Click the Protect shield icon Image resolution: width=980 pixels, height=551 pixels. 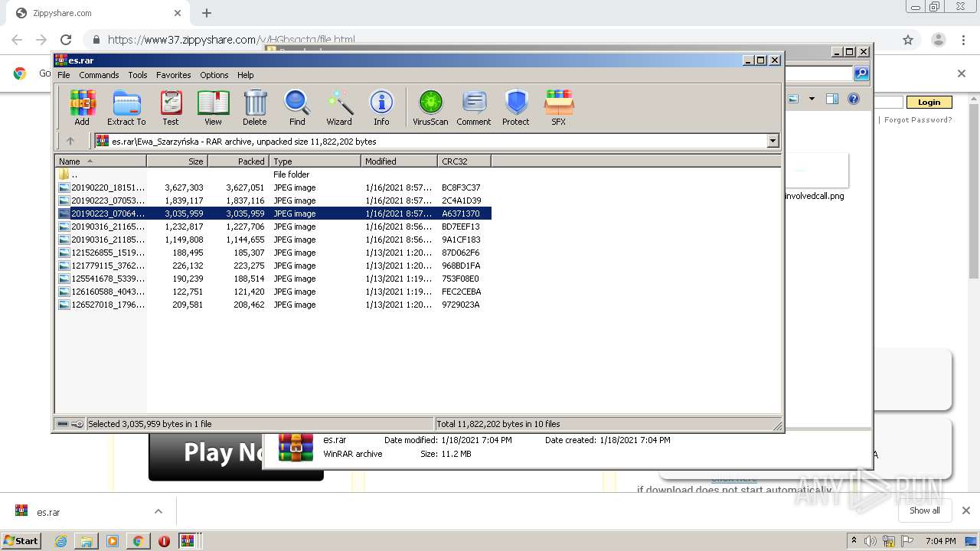click(516, 107)
